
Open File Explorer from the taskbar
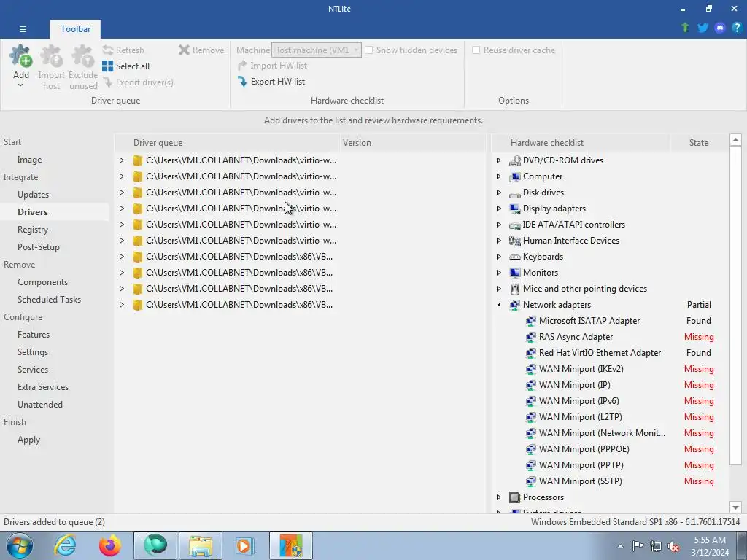[201, 545]
